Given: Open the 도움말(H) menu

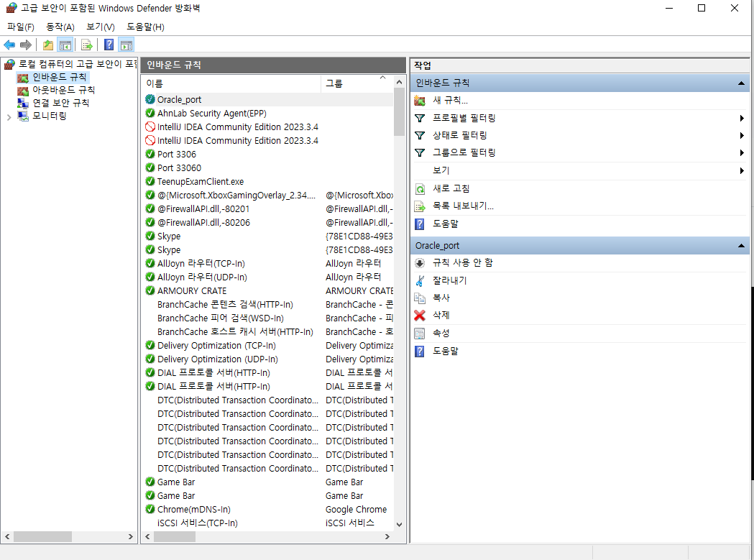Looking at the screenshot, I should (145, 27).
